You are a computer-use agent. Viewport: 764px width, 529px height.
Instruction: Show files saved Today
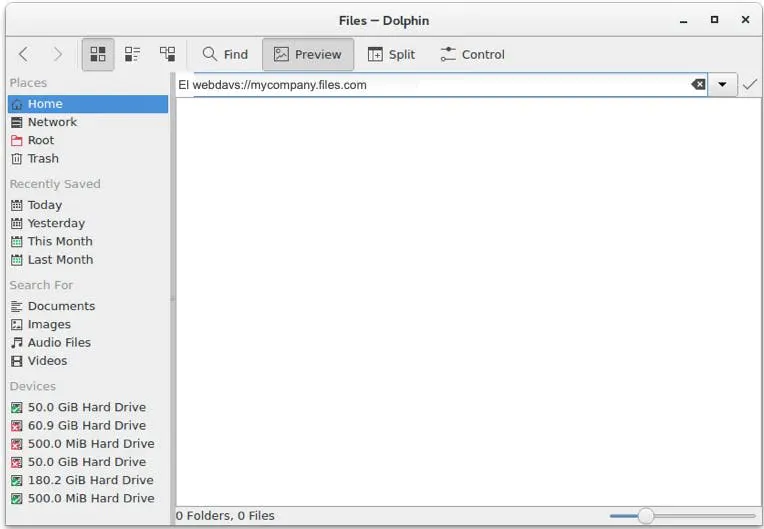click(88, 205)
